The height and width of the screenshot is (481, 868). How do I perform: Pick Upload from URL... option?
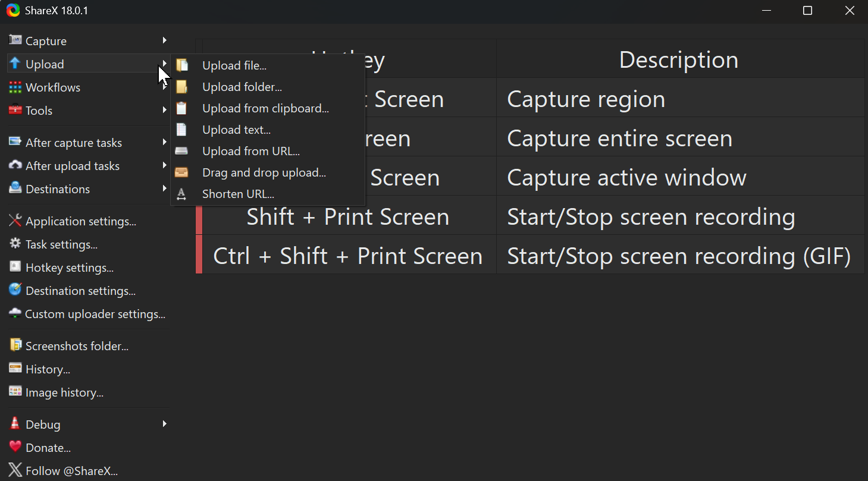tap(268, 151)
